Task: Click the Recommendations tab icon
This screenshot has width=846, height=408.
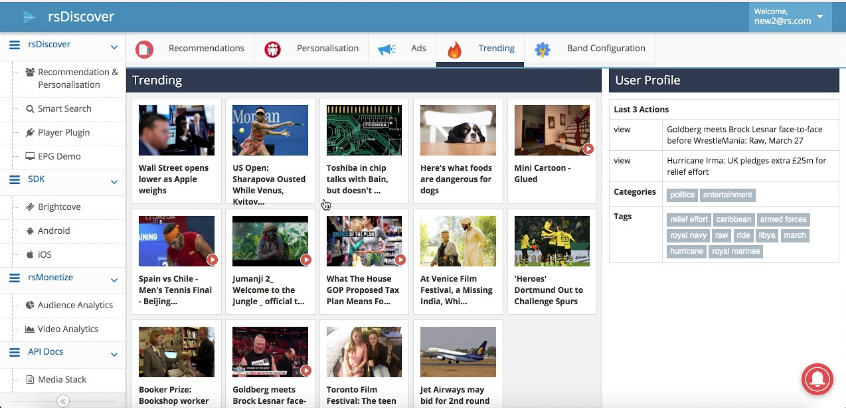Action: point(145,49)
